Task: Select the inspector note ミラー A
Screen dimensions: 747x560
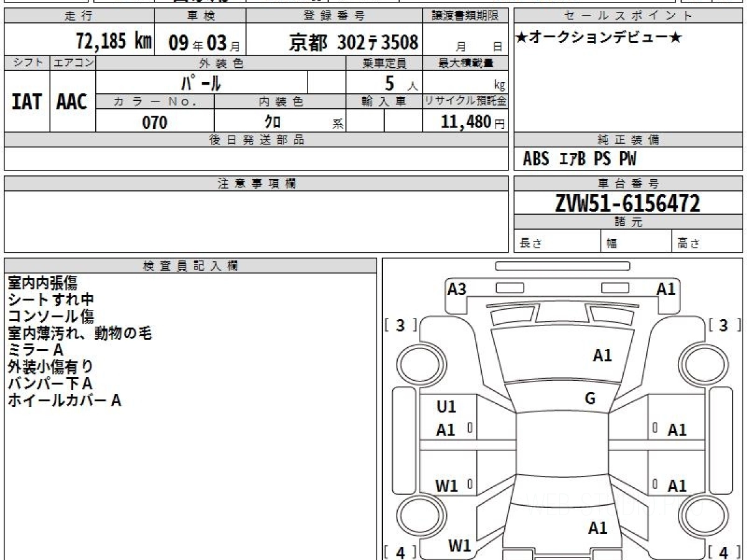Action: tap(35, 350)
